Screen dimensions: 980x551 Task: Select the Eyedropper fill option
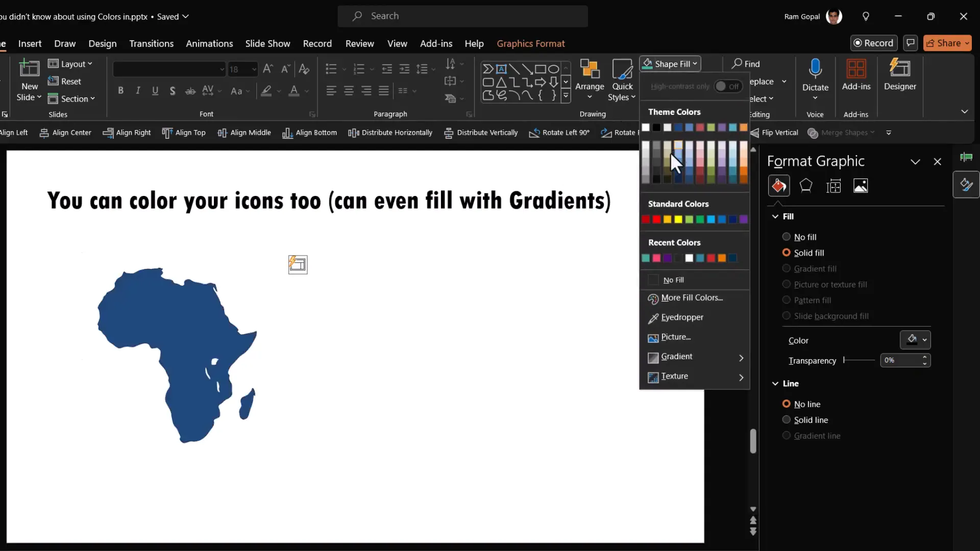coord(682,317)
